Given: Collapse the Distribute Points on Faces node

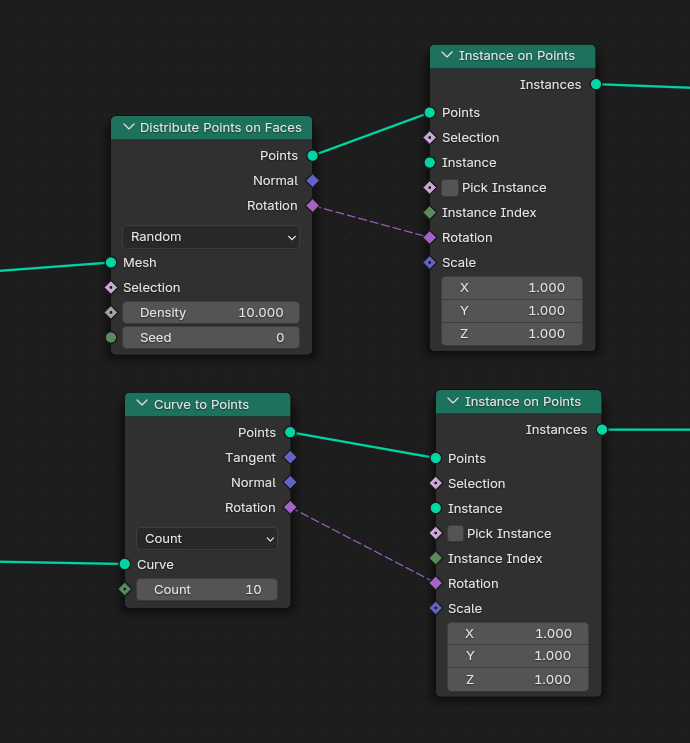Looking at the screenshot, I should click(128, 127).
